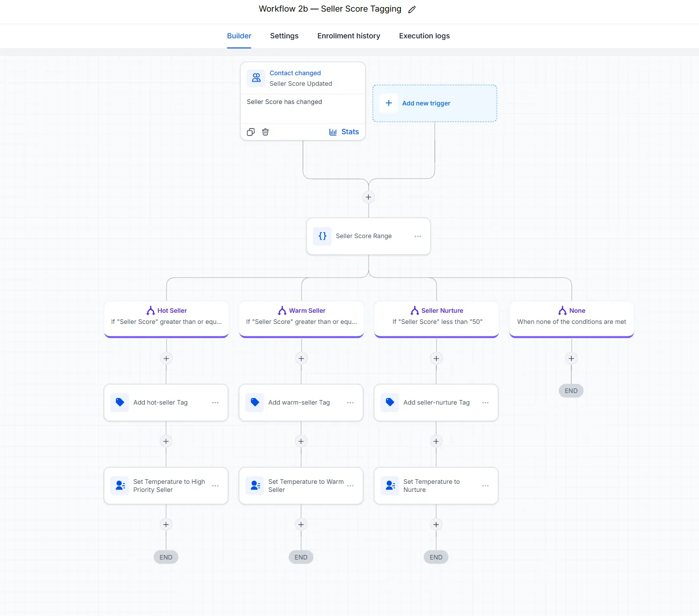699x616 pixels.
Task: Click END marker under None branch
Action: (x=571, y=391)
